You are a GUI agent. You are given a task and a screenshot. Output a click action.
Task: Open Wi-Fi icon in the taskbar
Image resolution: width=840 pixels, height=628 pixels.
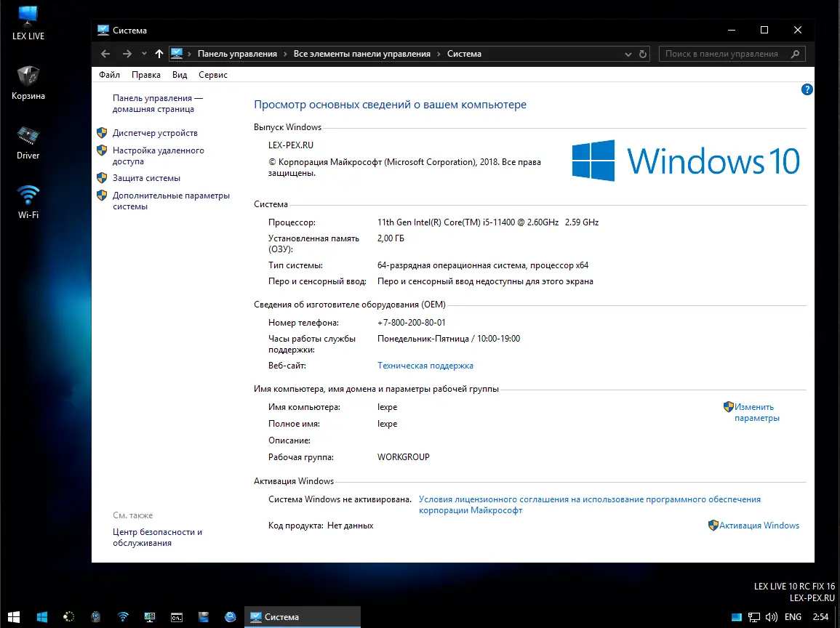123,617
